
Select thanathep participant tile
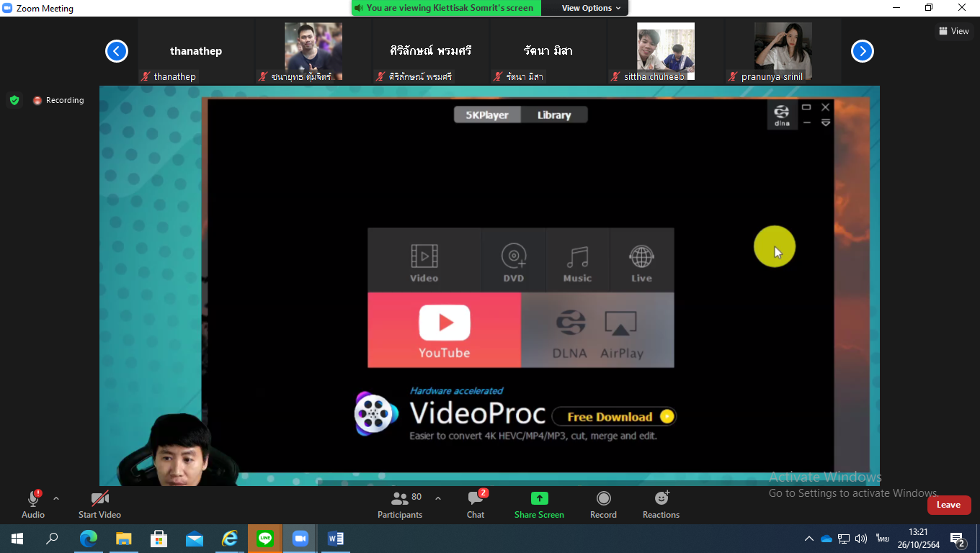pyautogui.click(x=196, y=51)
